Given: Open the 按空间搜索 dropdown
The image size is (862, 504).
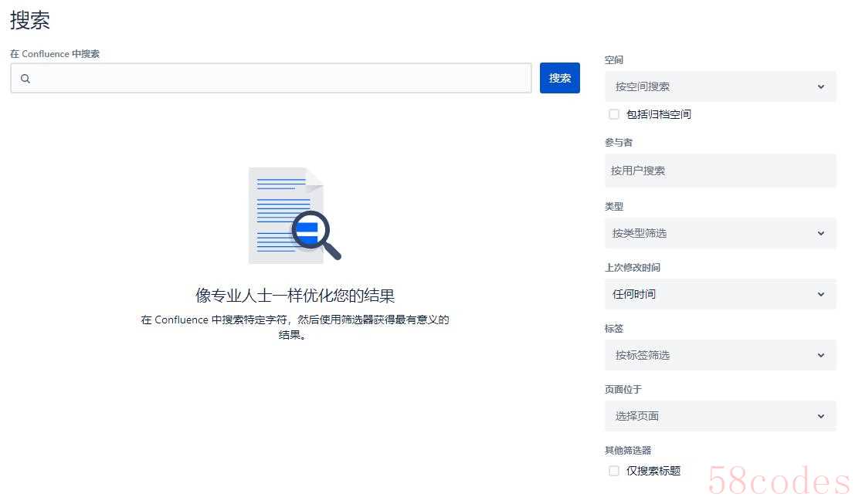Looking at the screenshot, I should pyautogui.click(x=720, y=86).
